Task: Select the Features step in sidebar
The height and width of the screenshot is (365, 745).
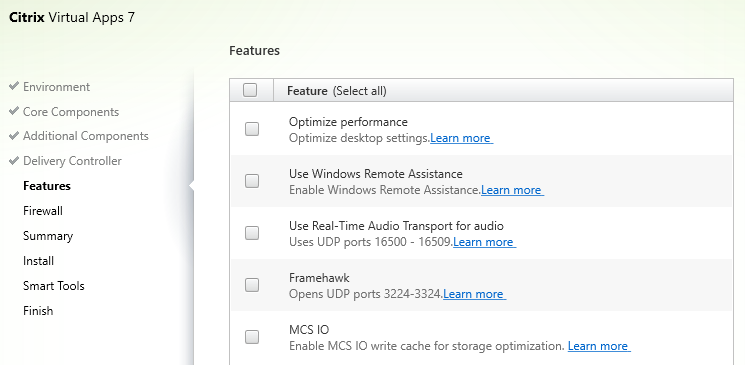Action: 47,186
